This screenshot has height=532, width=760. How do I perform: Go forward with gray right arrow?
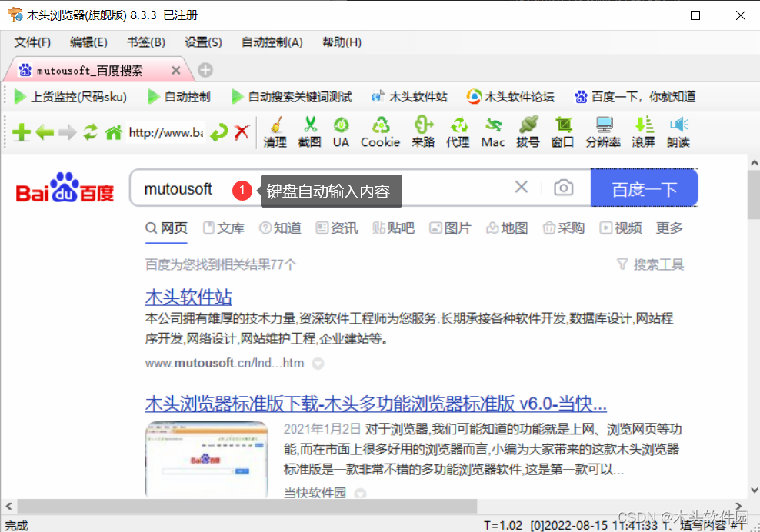pyautogui.click(x=68, y=131)
